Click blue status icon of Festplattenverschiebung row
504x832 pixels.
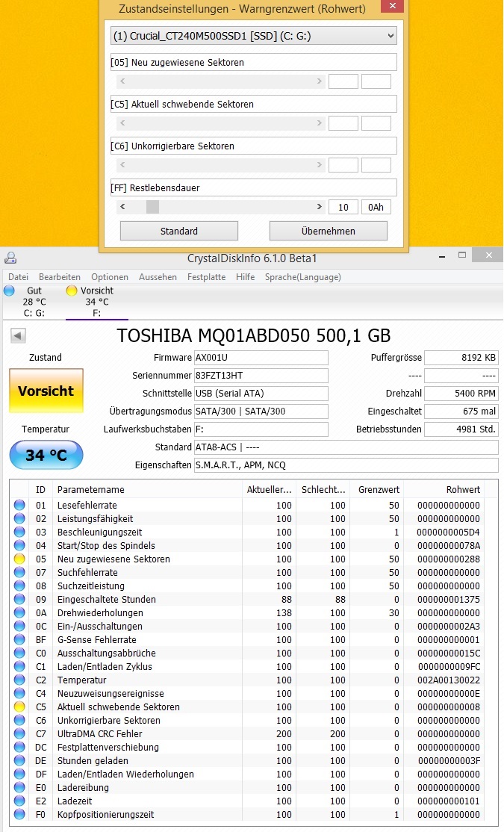click(19, 747)
